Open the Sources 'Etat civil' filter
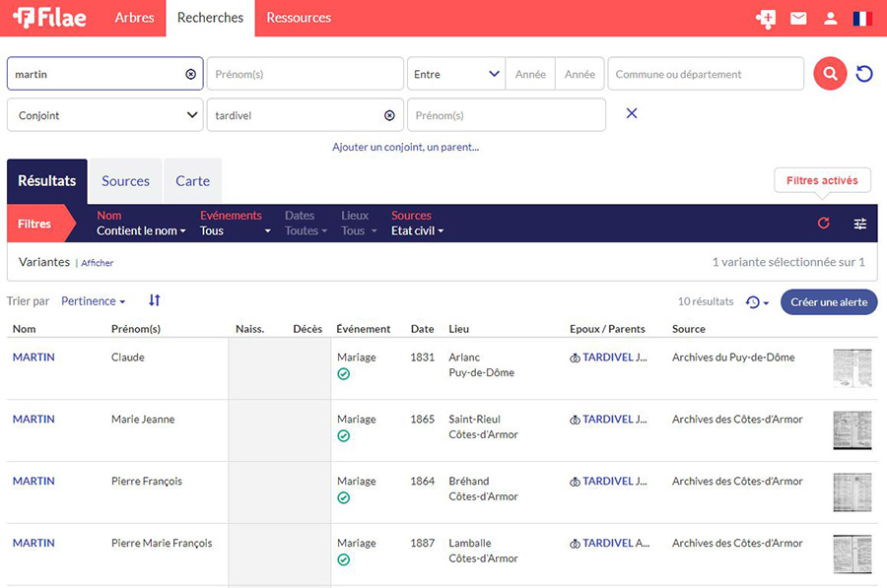The height and width of the screenshot is (588, 887). [417, 231]
